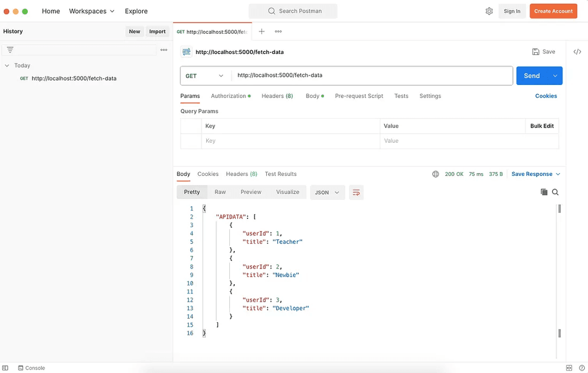The width and height of the screenshot is (588, 373).
Task: Click the HTTP request type icon
Action: 186,52
